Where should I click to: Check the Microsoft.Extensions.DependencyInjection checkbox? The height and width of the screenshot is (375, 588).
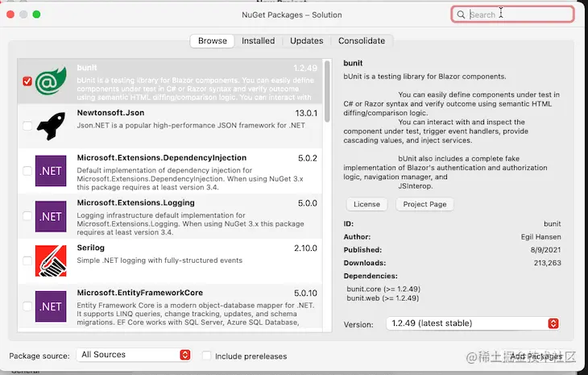point(27,171)
